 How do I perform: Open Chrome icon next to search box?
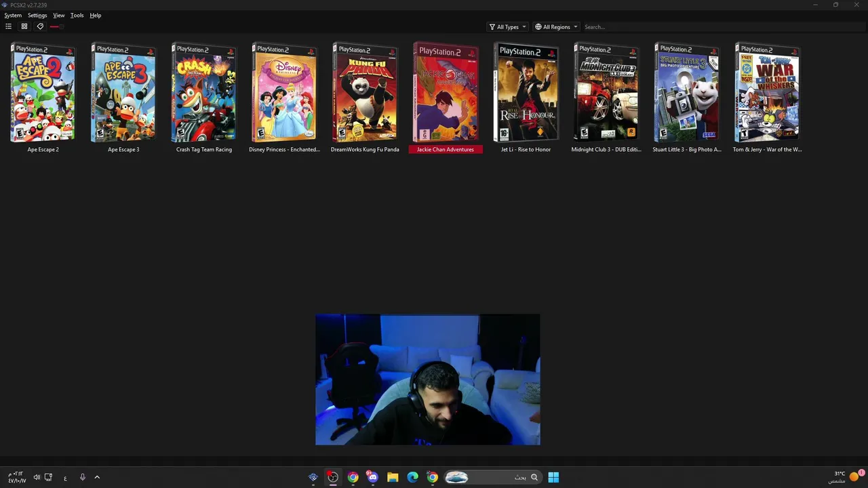(432, 477)
